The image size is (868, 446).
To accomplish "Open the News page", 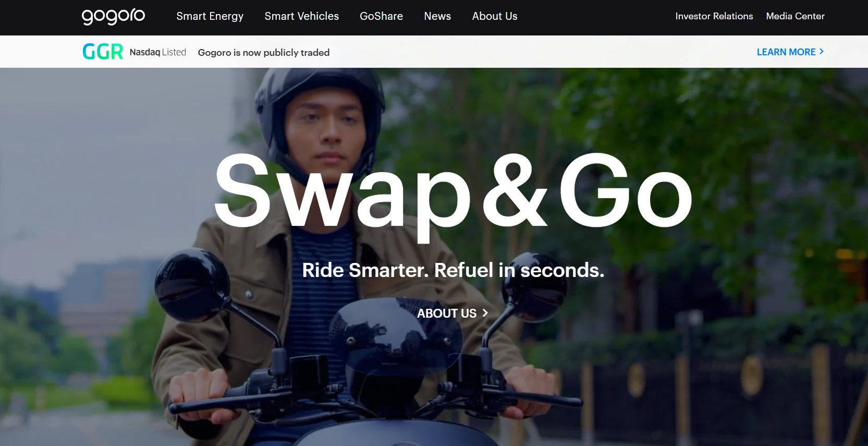I will 437,16.
